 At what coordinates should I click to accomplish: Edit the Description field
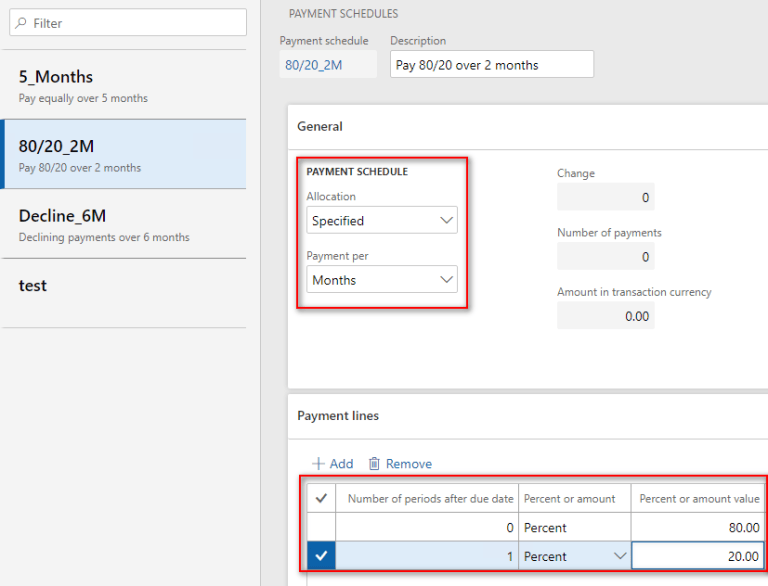point(492,64)
